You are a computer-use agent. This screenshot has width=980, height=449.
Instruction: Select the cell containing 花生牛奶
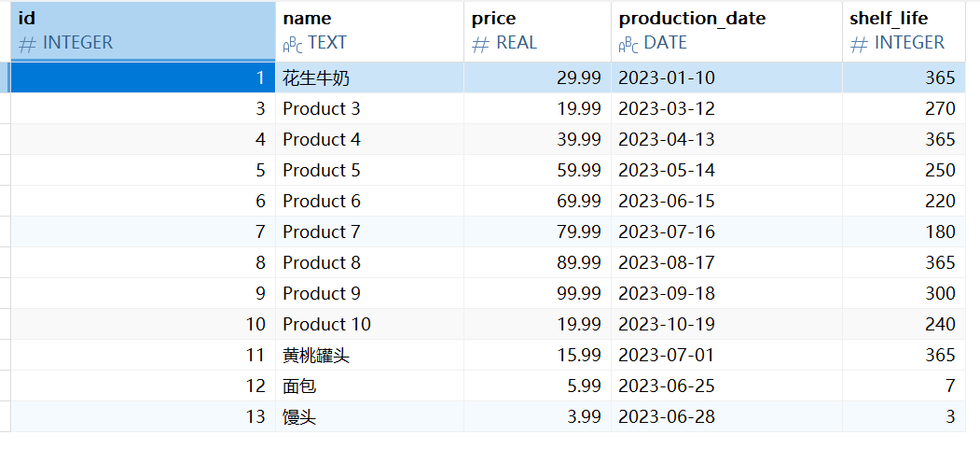[x=369, y=77]
